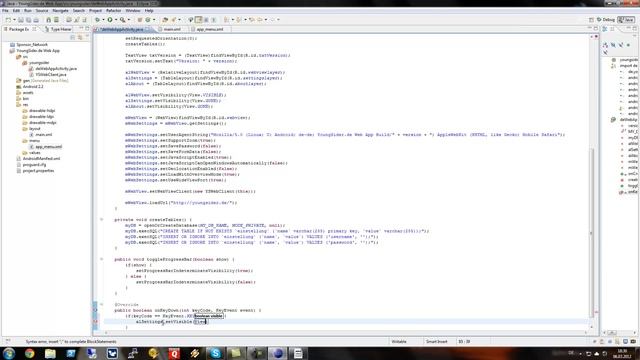Open the Debug dropdown arrow
The width and height of the screenshot is (640, 360).
[103, 20]
